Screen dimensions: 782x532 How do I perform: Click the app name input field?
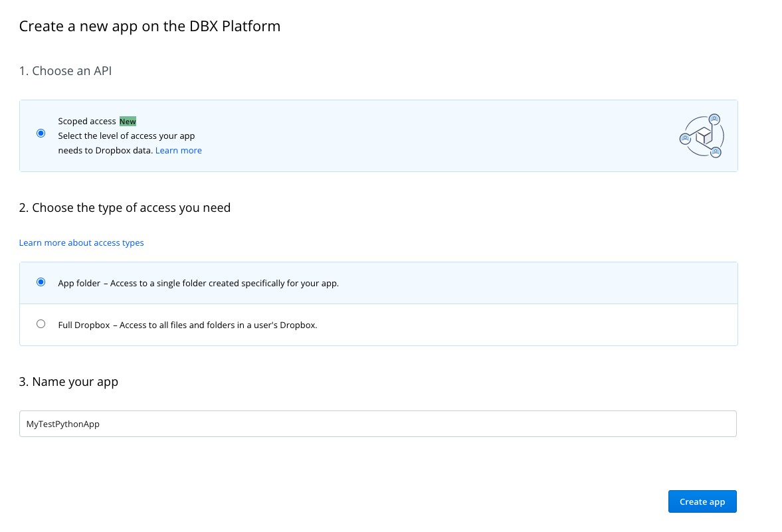click(x=377, y=424)
